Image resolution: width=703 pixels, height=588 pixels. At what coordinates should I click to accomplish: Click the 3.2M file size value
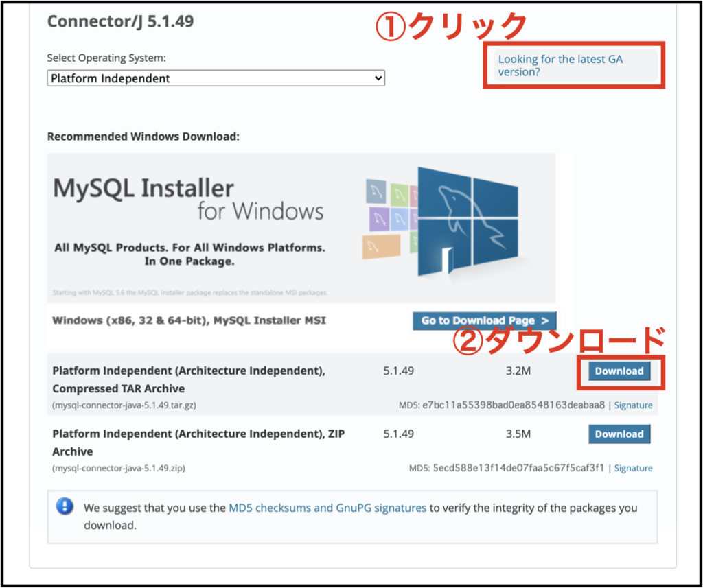(518, 371)
